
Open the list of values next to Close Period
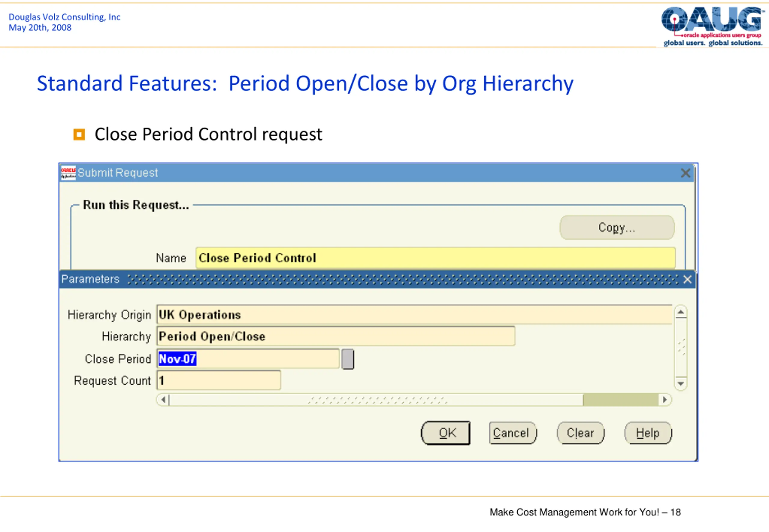pos(348,359)
